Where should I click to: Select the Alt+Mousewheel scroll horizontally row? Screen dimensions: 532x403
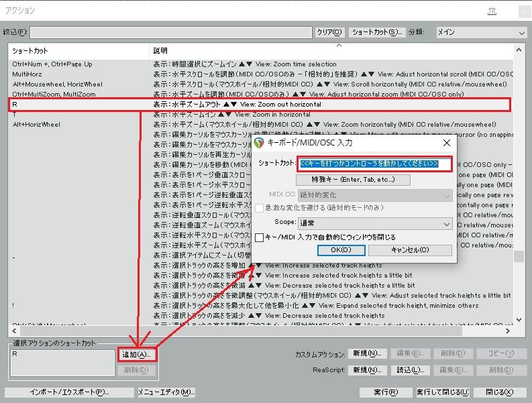(x=260, y=84)
